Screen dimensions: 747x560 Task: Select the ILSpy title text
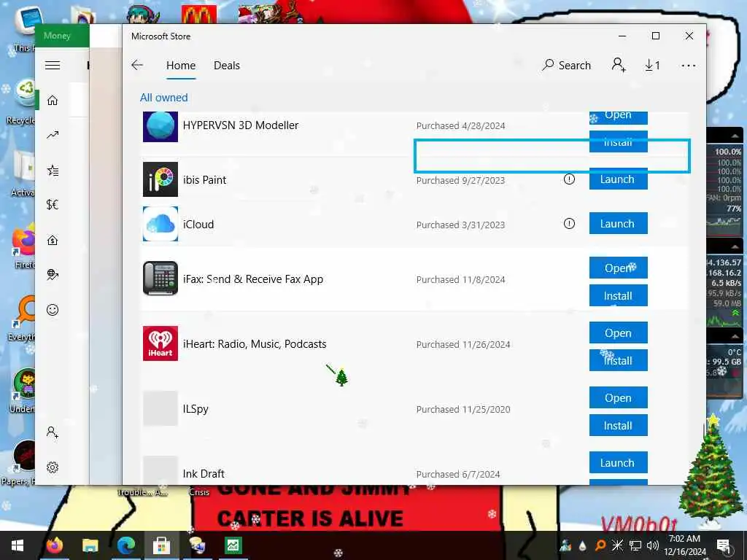196,409
